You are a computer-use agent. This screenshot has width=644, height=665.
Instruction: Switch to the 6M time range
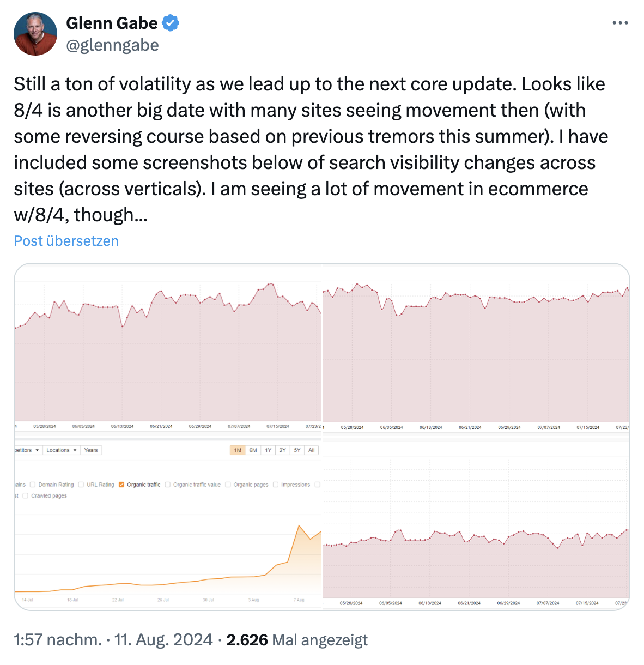pos(253,450)
